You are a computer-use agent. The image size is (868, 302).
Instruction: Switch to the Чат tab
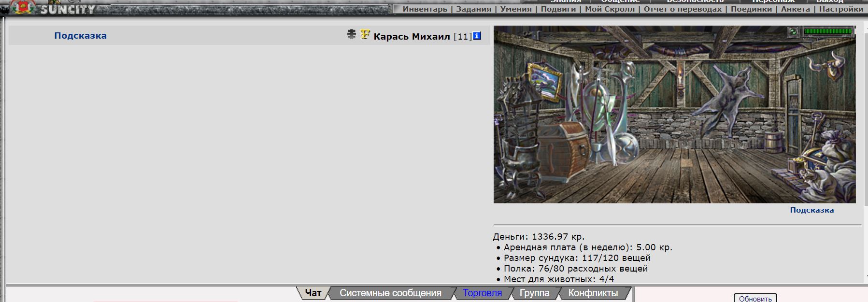coord(313,293)
